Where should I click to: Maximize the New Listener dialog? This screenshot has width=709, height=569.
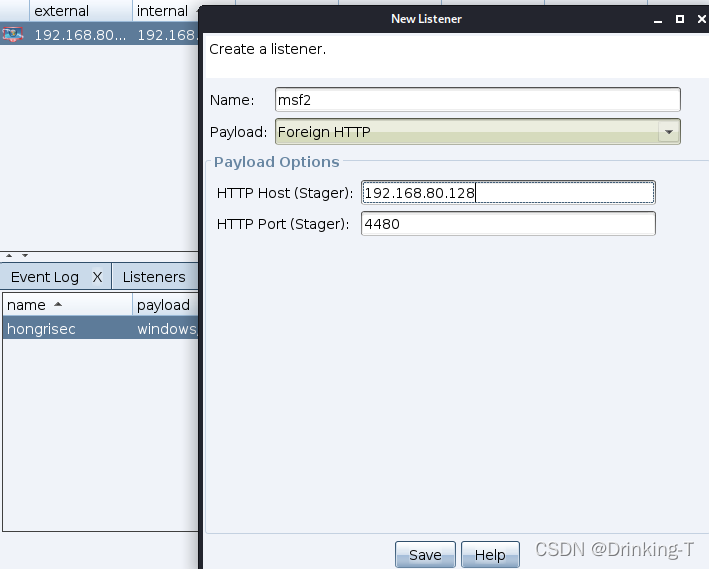tap(680, 19)
